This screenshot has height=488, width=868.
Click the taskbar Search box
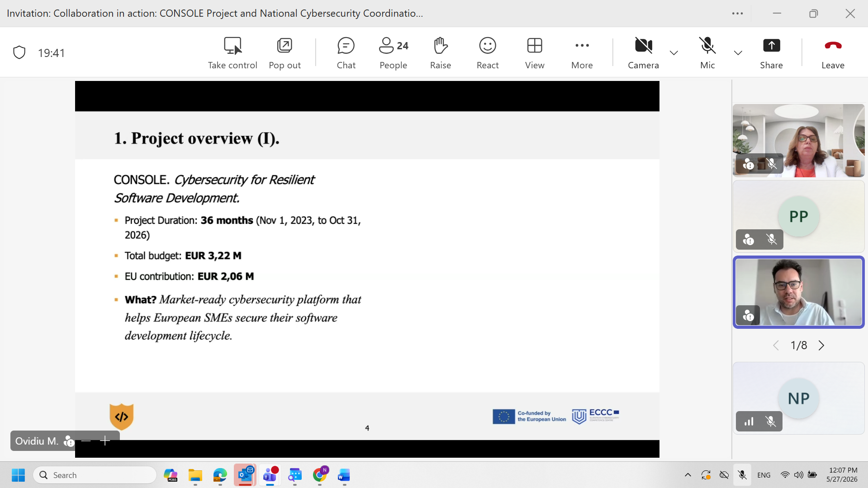point(95,475)
